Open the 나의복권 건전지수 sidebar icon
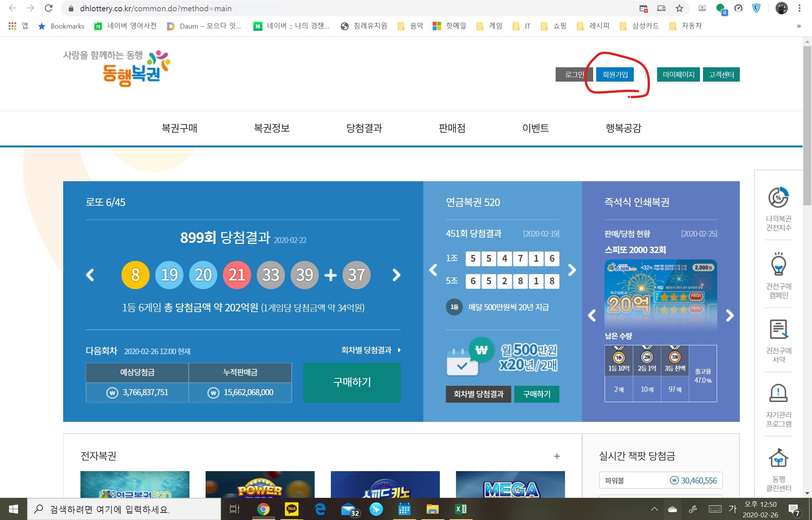This screenshot has width=812, height=520. click(778, 198)
